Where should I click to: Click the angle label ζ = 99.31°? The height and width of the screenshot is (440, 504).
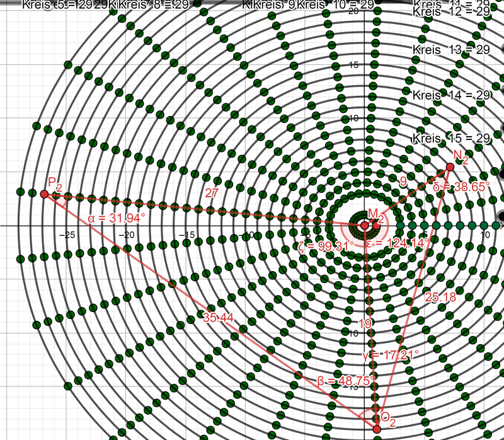(x=326, y=246)
